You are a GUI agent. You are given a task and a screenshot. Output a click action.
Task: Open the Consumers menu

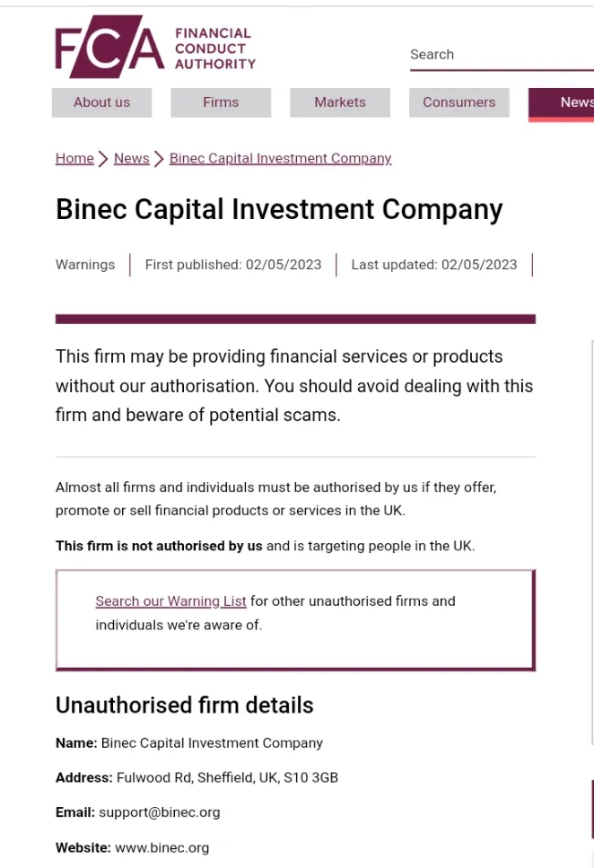click(459, 102)
